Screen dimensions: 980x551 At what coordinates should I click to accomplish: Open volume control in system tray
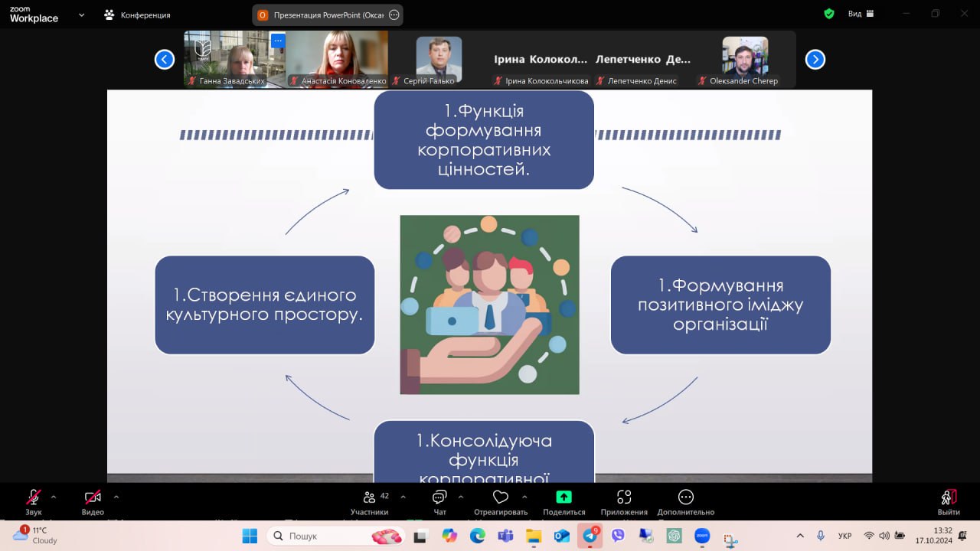coord(884,536)
